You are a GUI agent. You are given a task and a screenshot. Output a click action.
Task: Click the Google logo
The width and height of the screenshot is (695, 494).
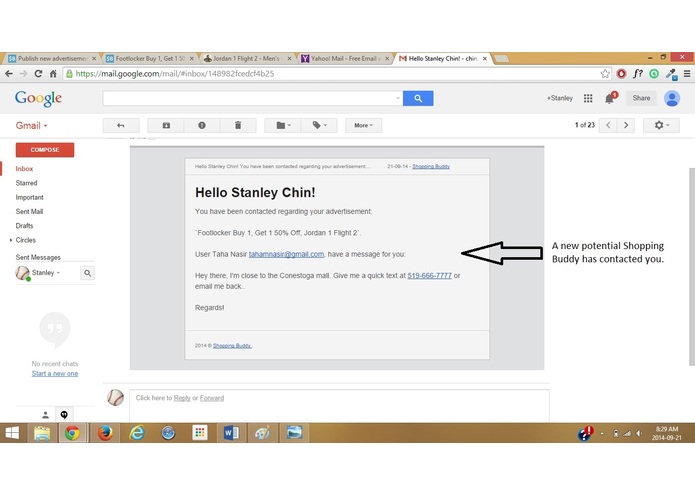tap(38, 98)
